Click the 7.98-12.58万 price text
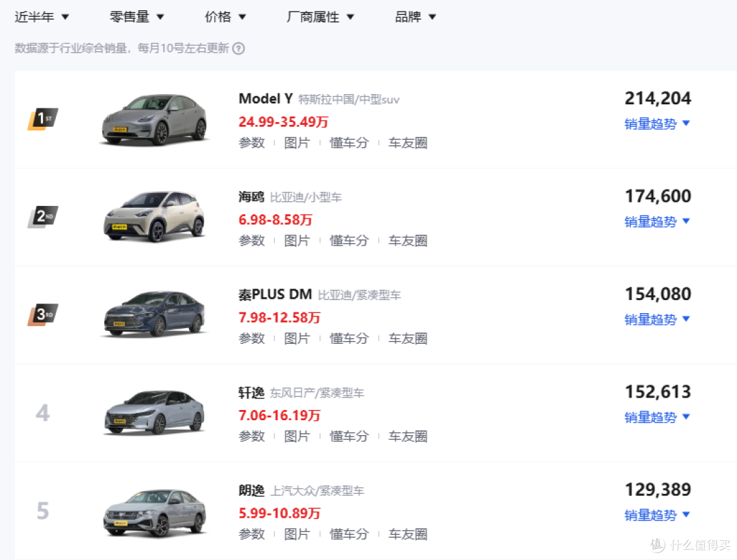Image resolution: width=737 pixels, height=560 pixels. (279, 318)
